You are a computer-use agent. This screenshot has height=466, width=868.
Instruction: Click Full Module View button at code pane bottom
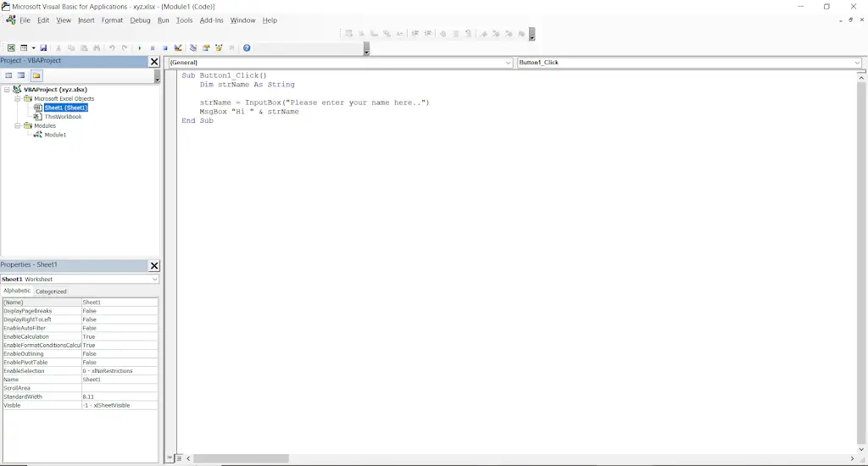179,458
